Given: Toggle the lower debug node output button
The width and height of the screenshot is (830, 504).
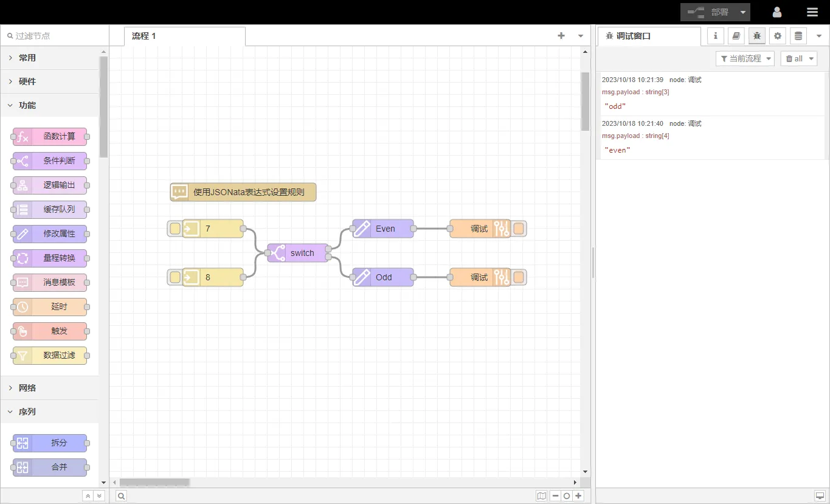Looking at the screenshot, I should click(x=519, y=277).
